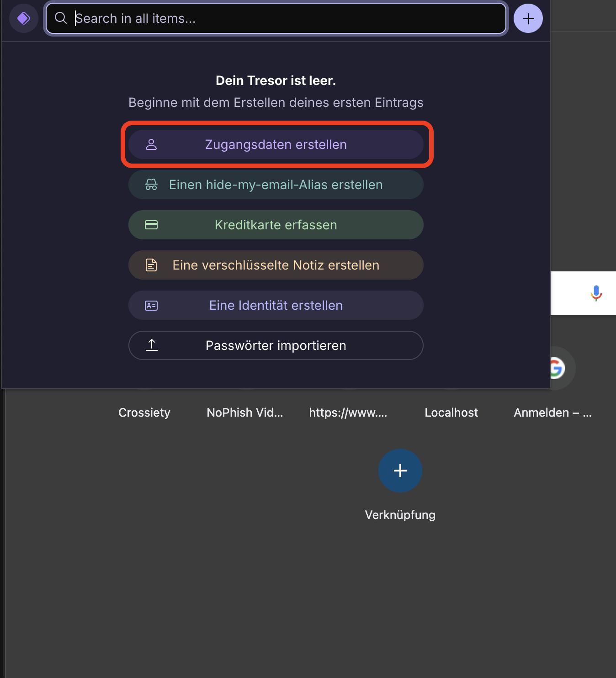Choose 'Einen hide-my-email-Alias erstellen'
Image resolution: width=616 pixels, height=678 pixels.
tap(276, 185)
